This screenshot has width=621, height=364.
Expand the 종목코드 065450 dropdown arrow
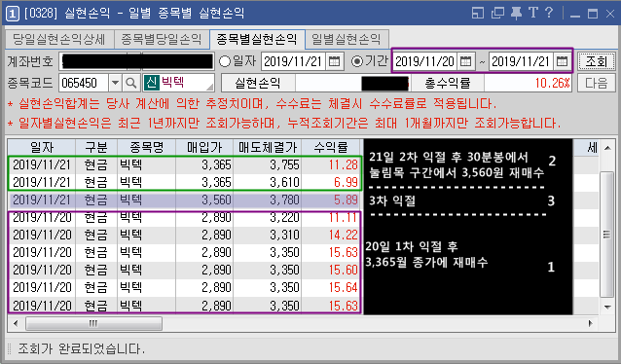(x=115, y=83)
